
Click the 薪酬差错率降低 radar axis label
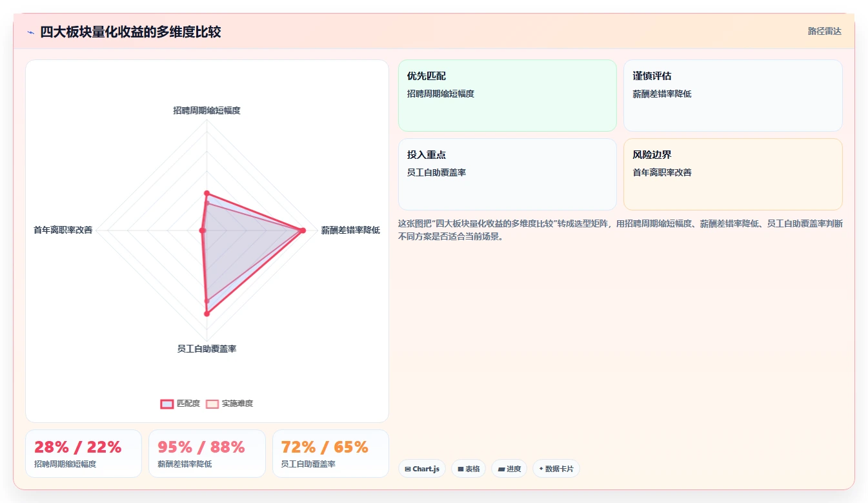pyautogui.click(x=350, y=230)
